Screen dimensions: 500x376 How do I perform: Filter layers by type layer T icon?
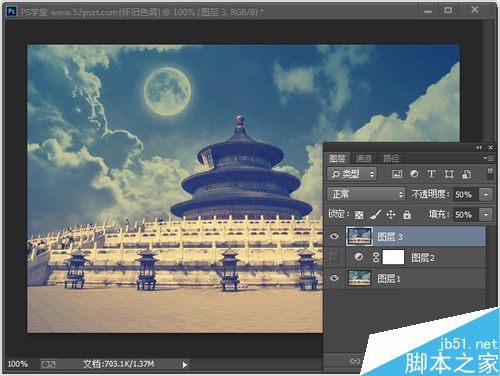tap(431, 174)
